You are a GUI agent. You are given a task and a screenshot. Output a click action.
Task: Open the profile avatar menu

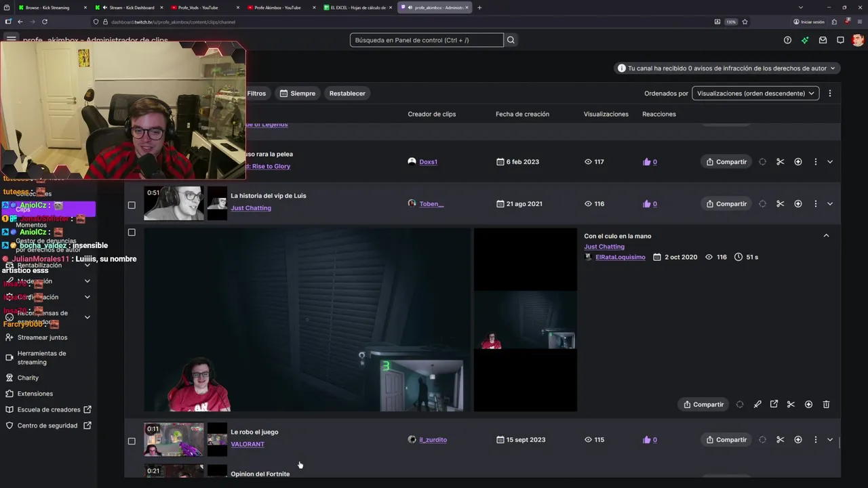coord(858,40)
